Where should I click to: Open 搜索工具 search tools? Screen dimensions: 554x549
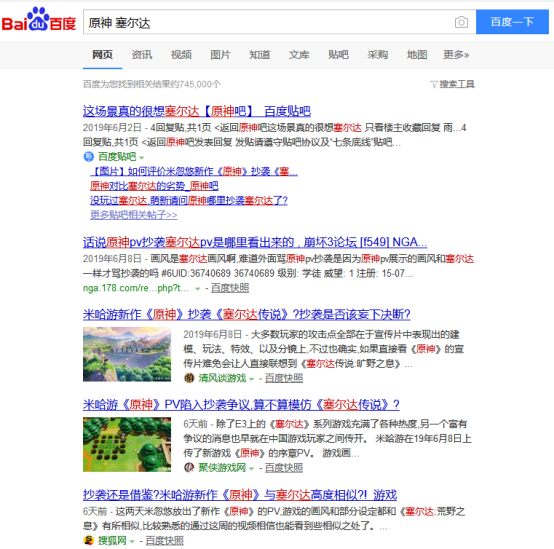456,84
